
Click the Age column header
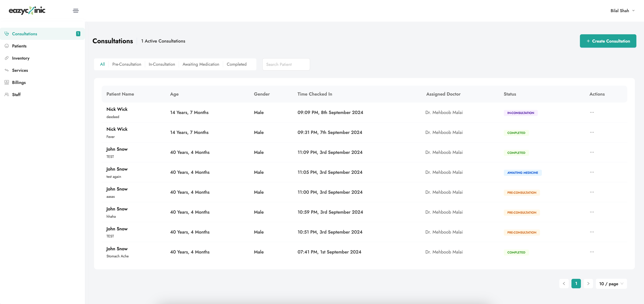point(174,94)
